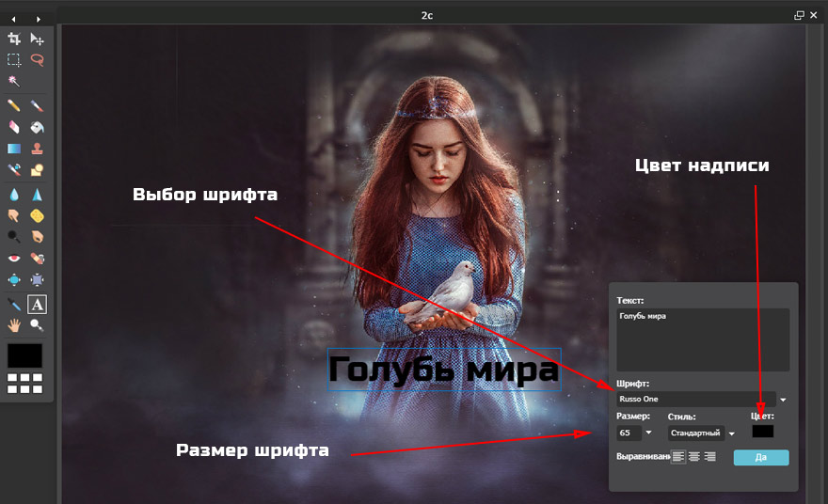Select the Magic Wand tool

point(14,81)
